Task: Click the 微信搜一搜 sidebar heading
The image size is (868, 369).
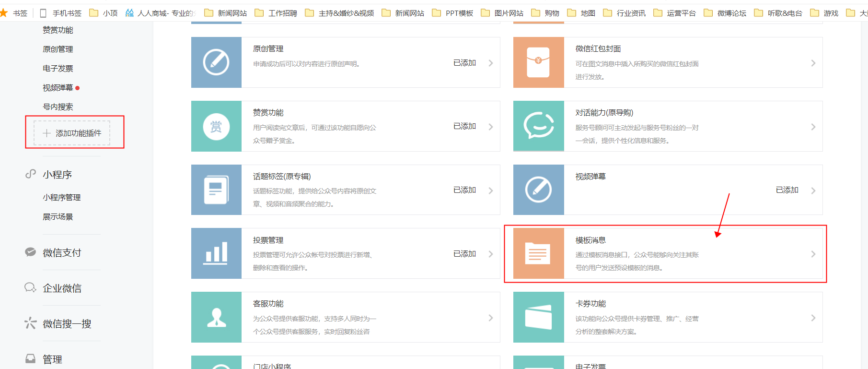Action: [x=67, y=323]
